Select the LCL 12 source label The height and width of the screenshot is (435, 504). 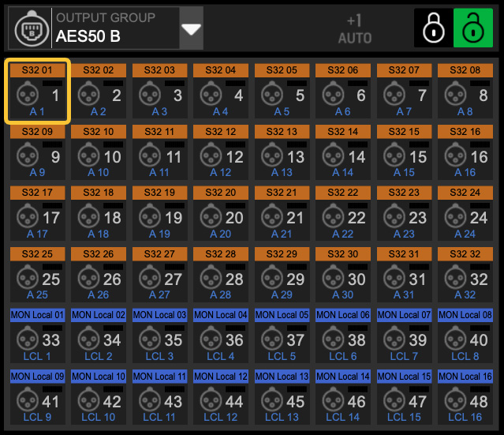(x=221, y=417)
